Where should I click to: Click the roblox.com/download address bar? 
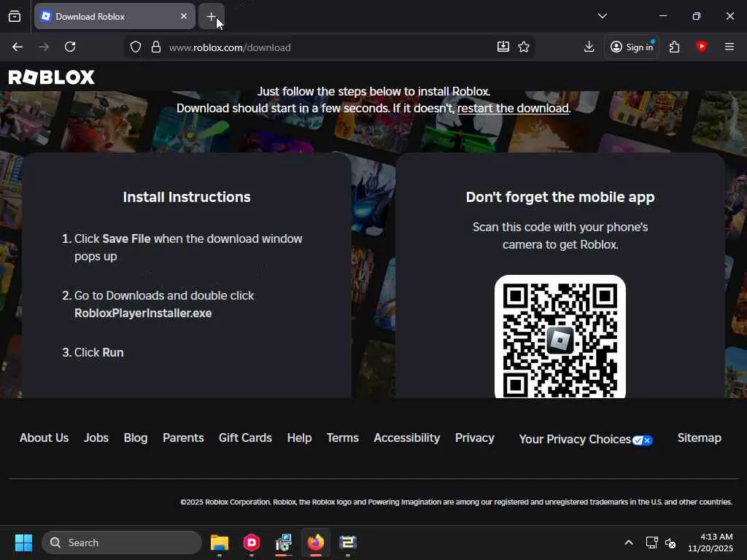329,47
